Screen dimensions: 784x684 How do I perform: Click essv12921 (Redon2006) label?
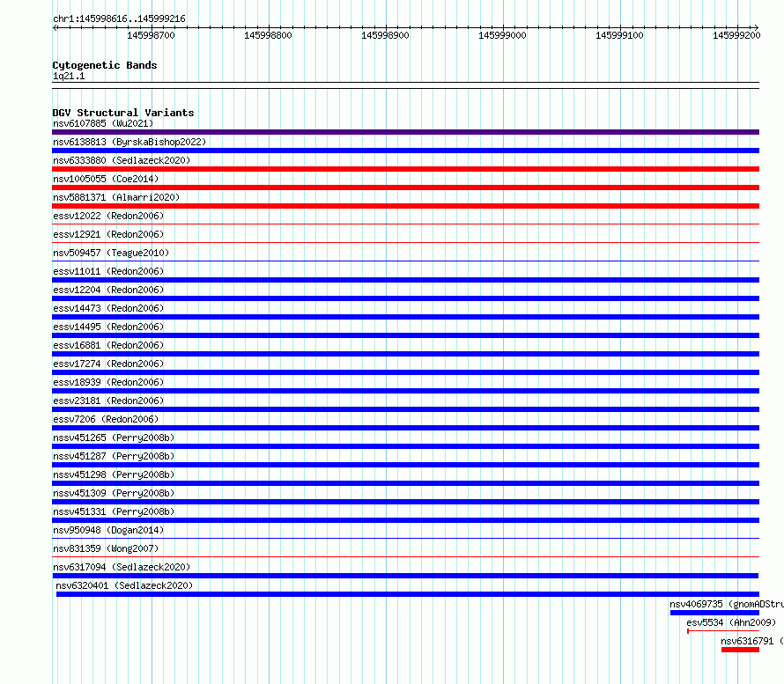pyautogui.click(x=108, y=234)
